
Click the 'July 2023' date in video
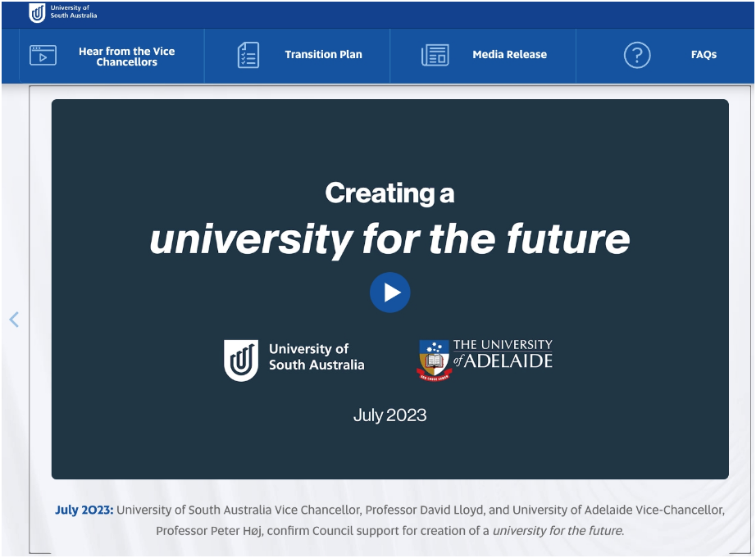coord(390,415)
